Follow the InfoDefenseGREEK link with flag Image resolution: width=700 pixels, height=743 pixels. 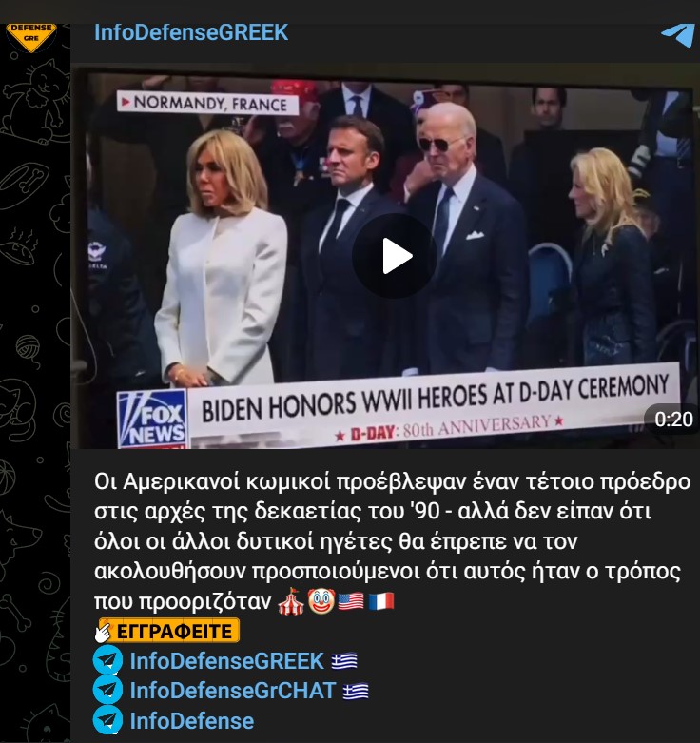(227, 660)
